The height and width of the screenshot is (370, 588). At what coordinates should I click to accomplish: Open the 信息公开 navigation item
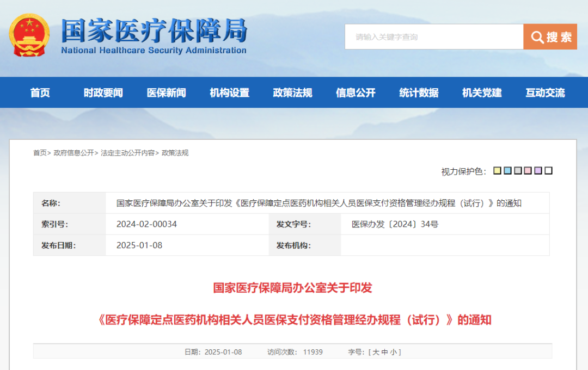click(x=356, y=92)
